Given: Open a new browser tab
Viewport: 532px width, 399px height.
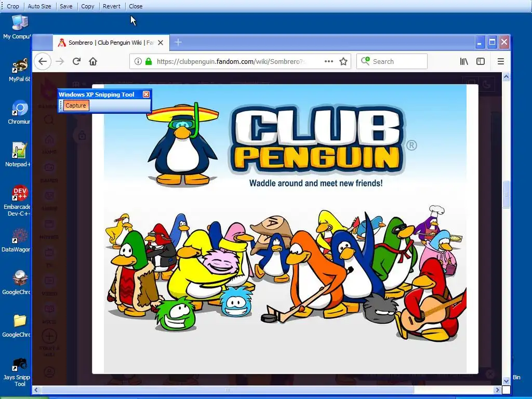Looking at the screenshot, I should (x=178, y=43).
